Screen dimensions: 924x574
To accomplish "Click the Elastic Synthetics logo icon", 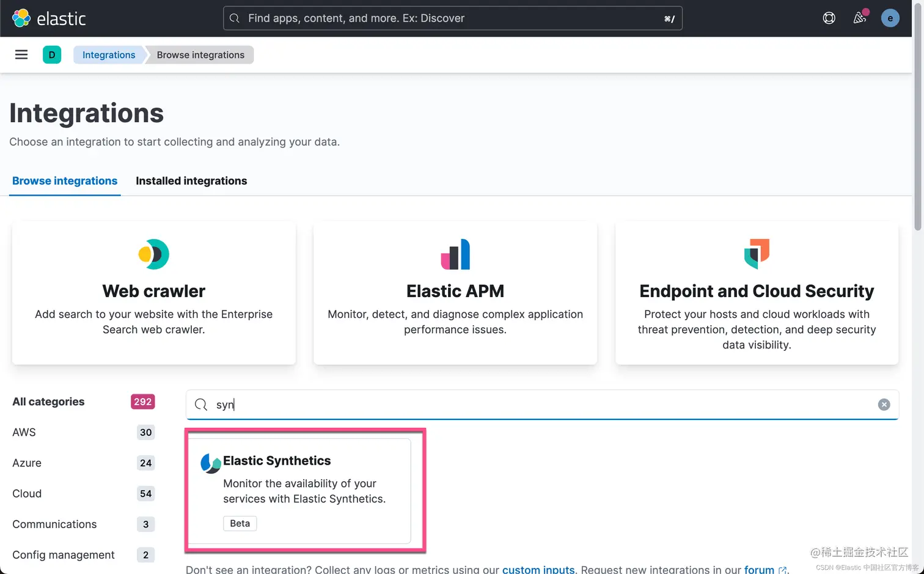I will (x=211, y=463).
